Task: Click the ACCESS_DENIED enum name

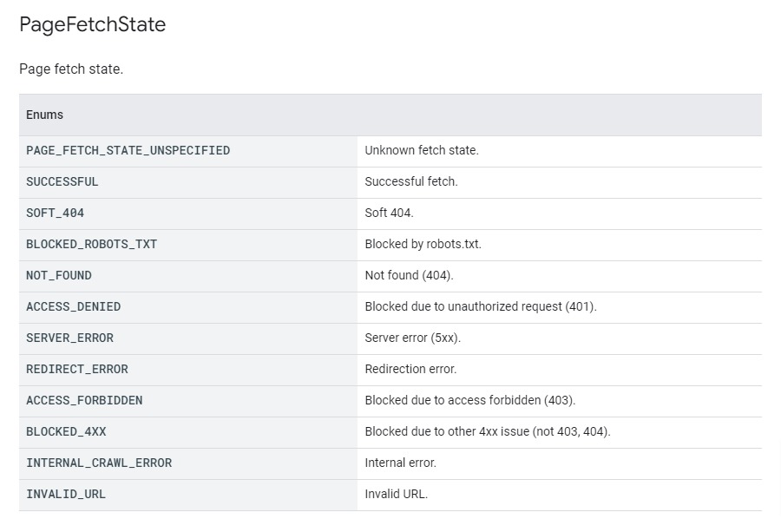Action: [x=73, y=307]
